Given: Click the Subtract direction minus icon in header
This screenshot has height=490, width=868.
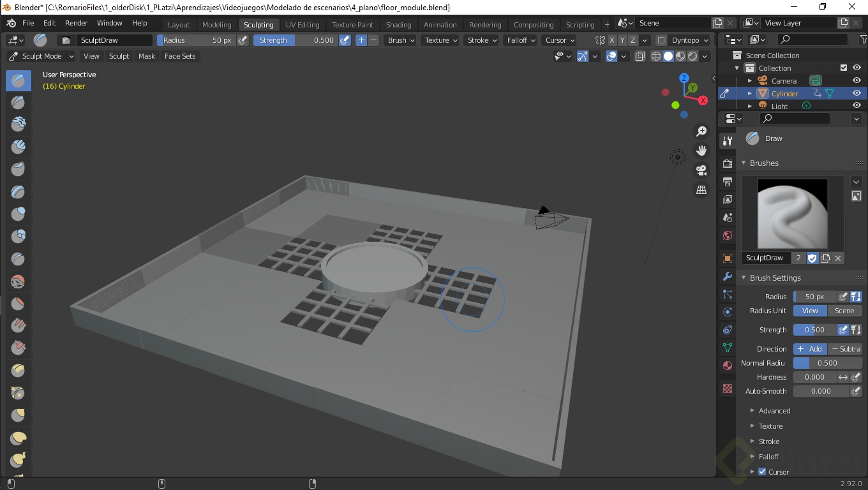Looking at the screenshot, I should [374, 40].
